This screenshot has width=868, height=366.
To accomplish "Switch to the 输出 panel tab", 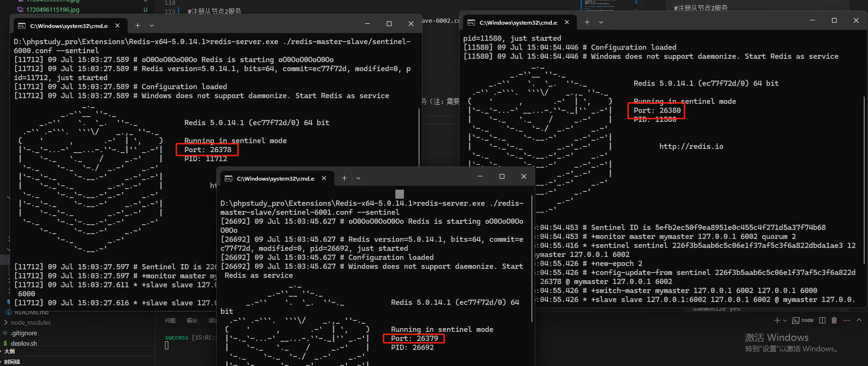I will [x=192, y=320].
